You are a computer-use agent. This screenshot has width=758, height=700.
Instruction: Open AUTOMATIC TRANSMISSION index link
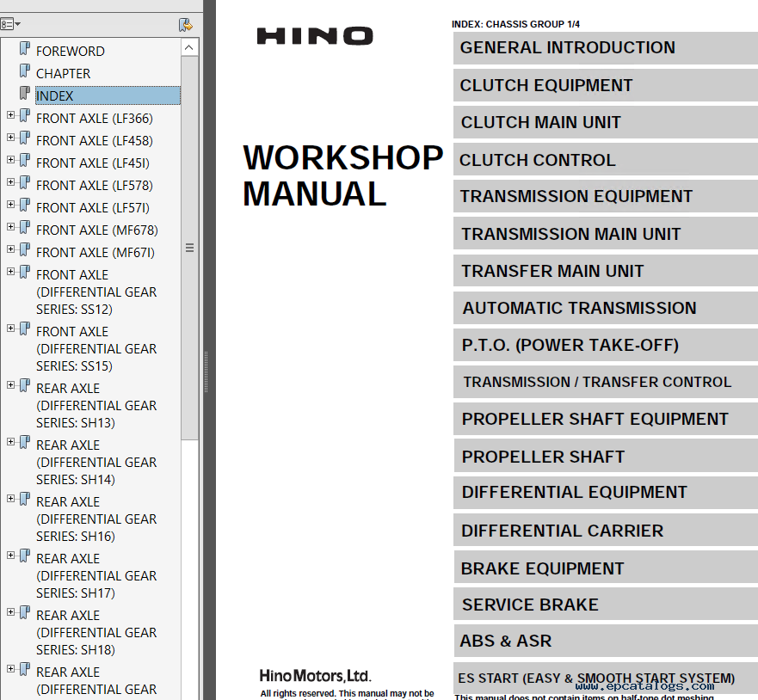[x=605, y=308]
